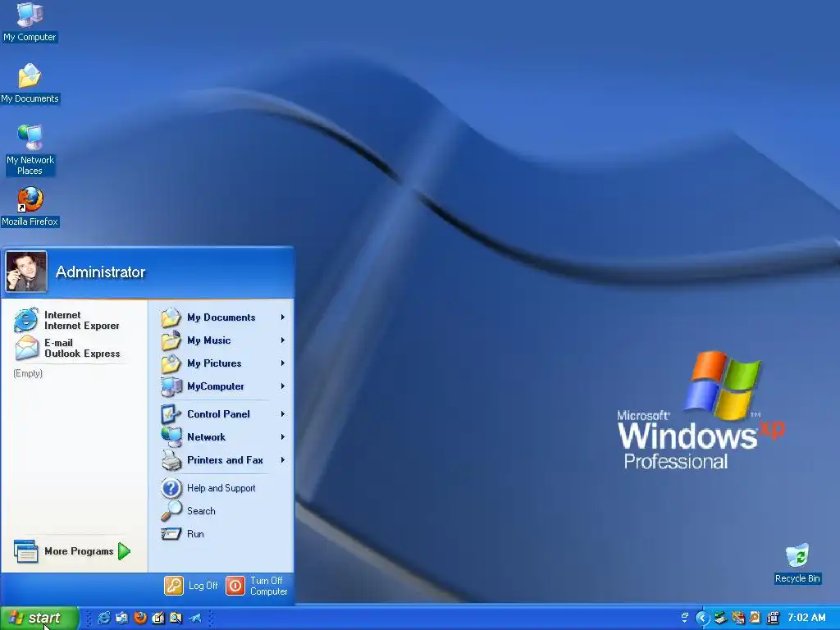Click the dark squares tray icon next to the clock
This screenshot has width=840, height=630.
point(773,618)
